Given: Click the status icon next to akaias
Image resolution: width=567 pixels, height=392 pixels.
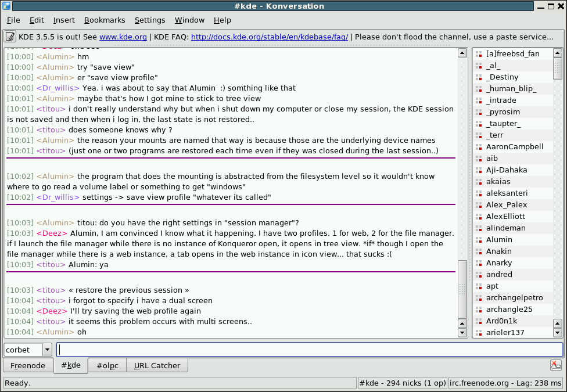Looking at the screenshot, I should [x=479, y=181].
